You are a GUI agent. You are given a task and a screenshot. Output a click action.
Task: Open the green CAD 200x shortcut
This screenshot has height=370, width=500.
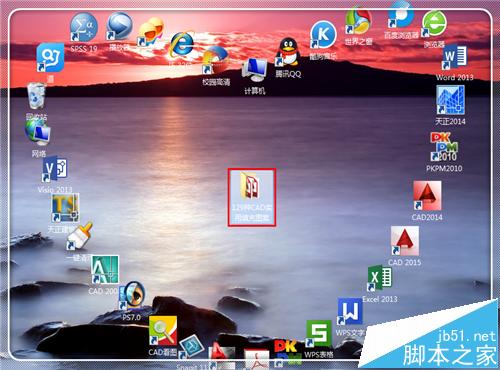tap(105, 269)
